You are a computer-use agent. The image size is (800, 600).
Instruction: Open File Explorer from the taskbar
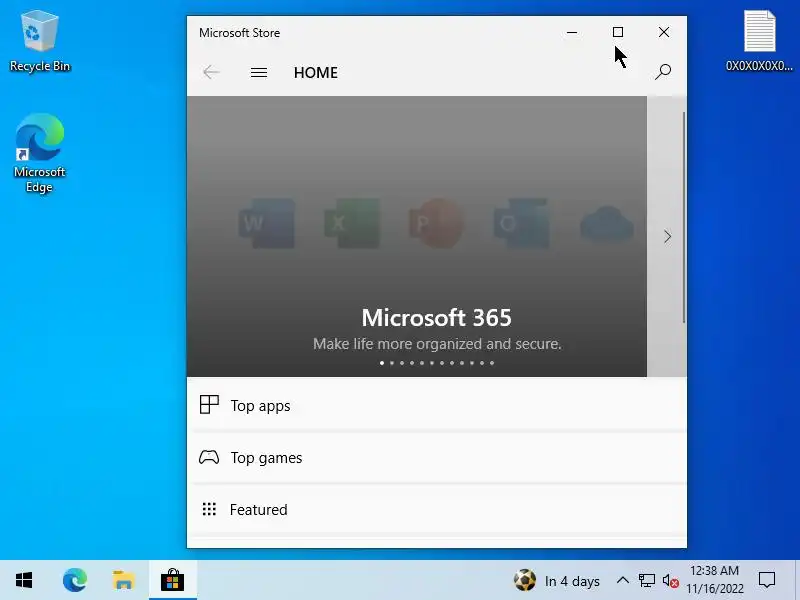pos(123,580)
